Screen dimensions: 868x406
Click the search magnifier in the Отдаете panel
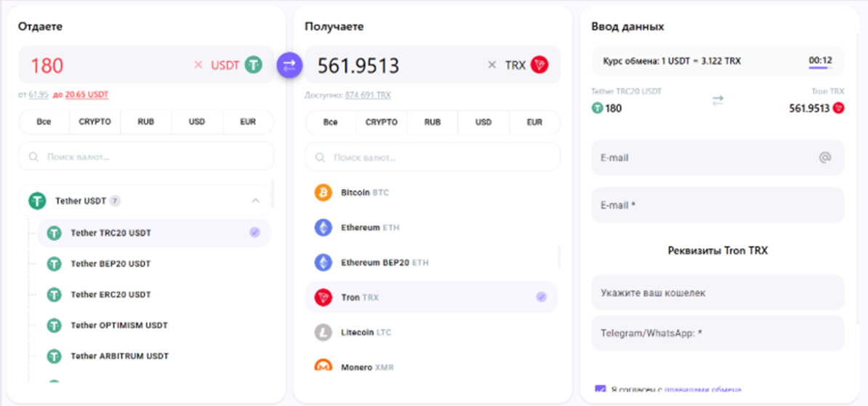(34, 156)
